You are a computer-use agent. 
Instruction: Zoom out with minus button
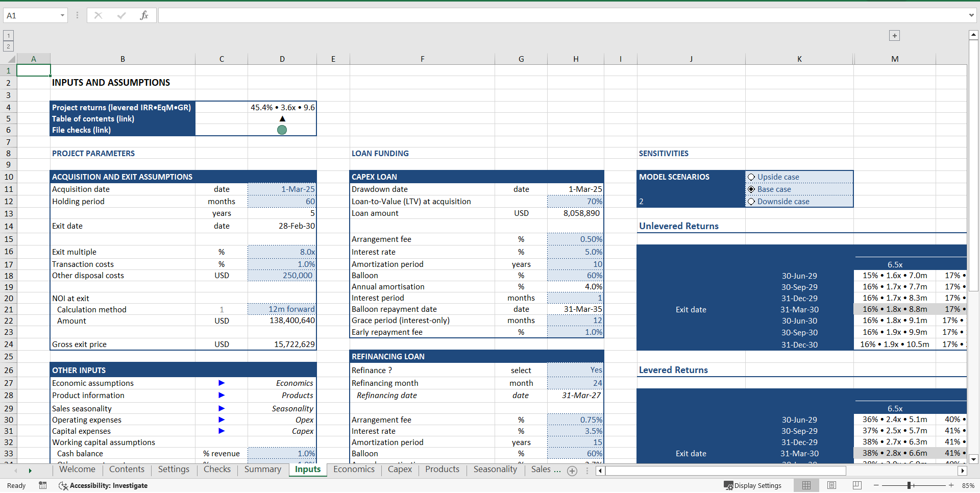[x=876, y=485]
